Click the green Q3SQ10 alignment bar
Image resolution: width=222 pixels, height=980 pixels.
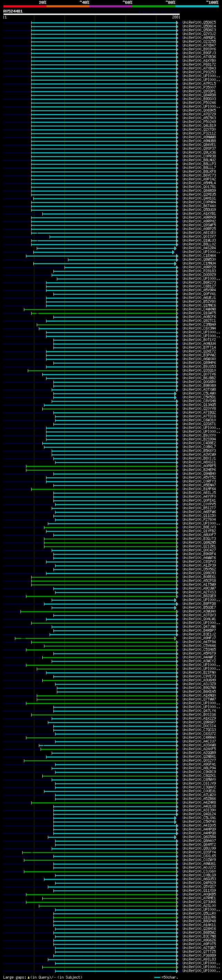tap(103, 371)
